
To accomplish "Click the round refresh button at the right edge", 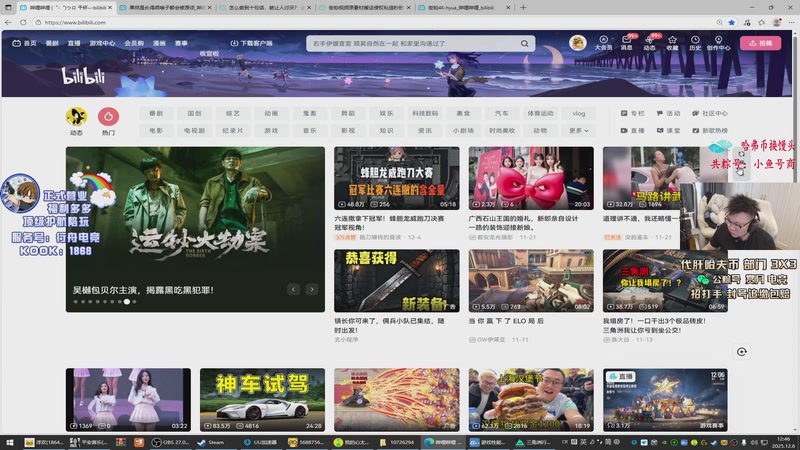I will coord(742,352).
